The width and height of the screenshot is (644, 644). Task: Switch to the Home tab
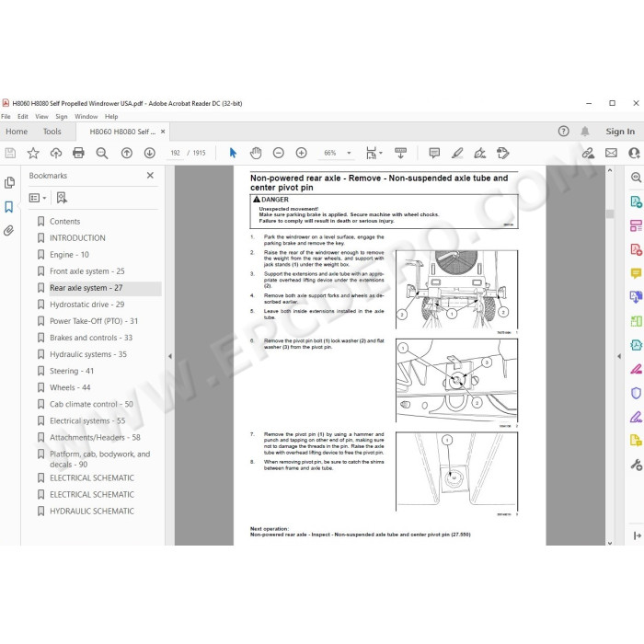17,132
